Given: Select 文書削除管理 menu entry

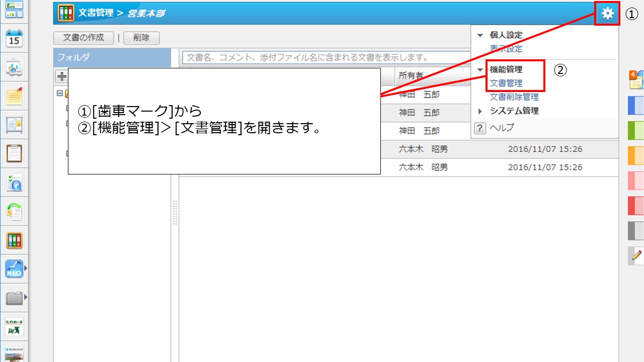Looking at the screenshot, I should pos(514,97).
